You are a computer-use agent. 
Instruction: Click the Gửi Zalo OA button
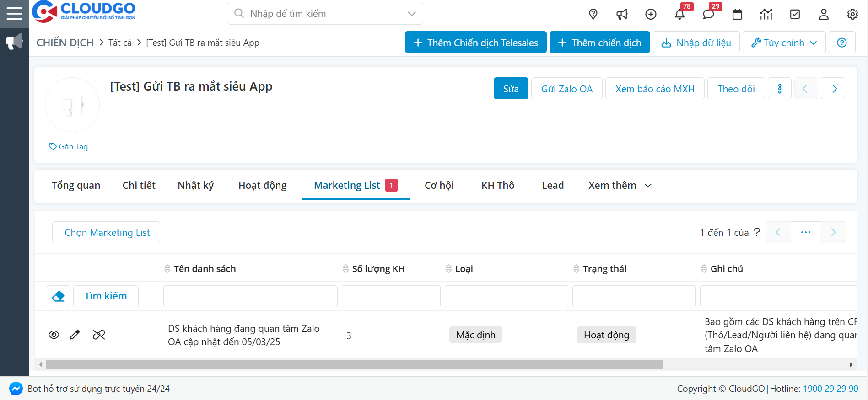coord(566,89)
